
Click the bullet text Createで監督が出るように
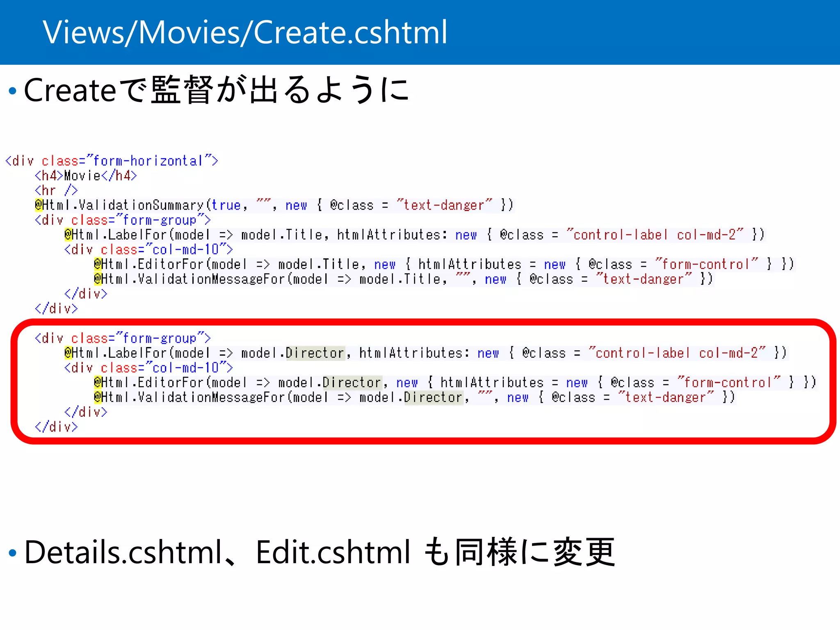(216, 89)
